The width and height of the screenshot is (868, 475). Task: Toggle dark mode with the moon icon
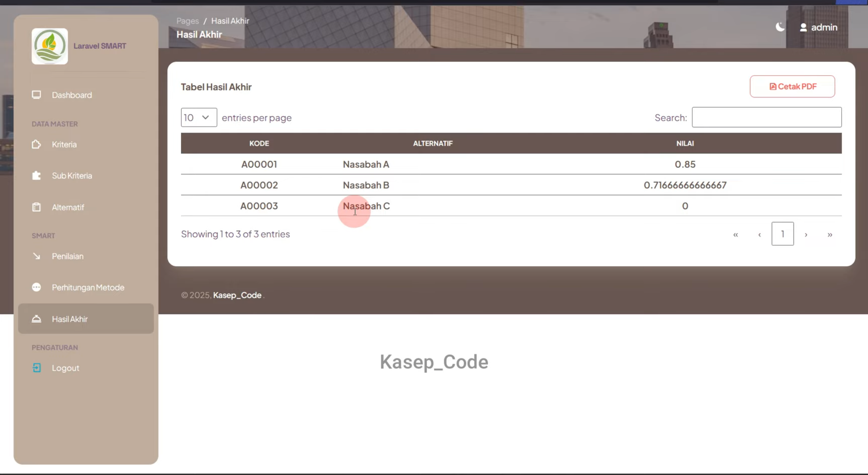click(780, 27)
